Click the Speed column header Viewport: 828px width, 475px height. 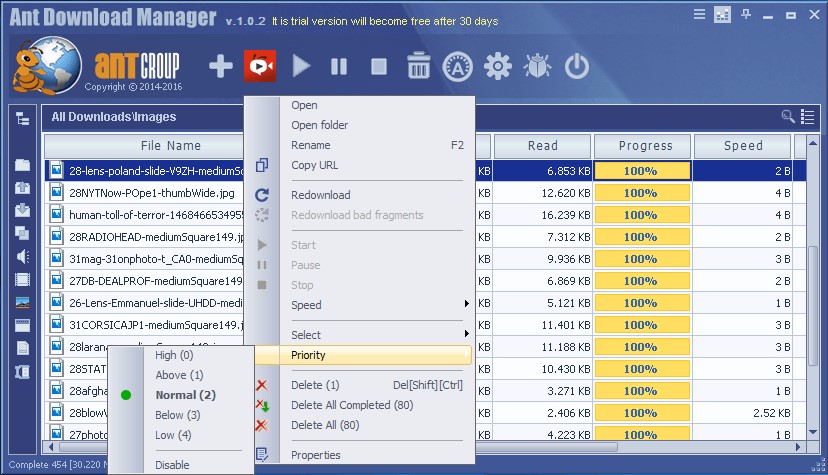[743, 145]
